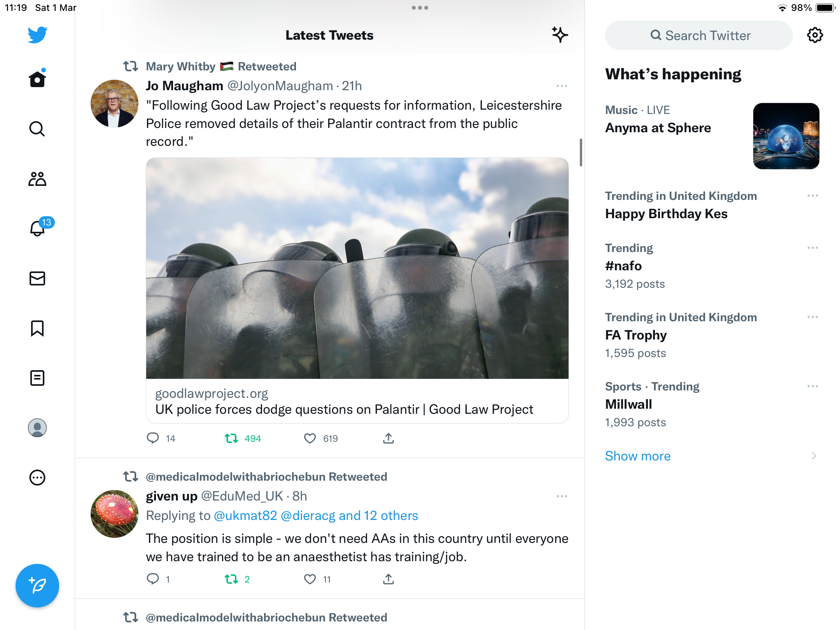Open Mary Whitby Retweeted label

pyautogui.click(x=221, y=66)
